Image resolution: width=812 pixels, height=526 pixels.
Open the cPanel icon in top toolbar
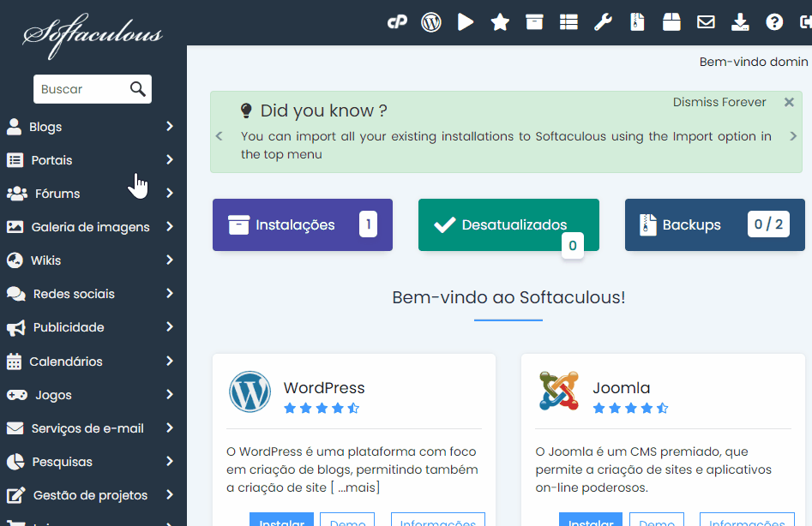click(x=397, y=22)
